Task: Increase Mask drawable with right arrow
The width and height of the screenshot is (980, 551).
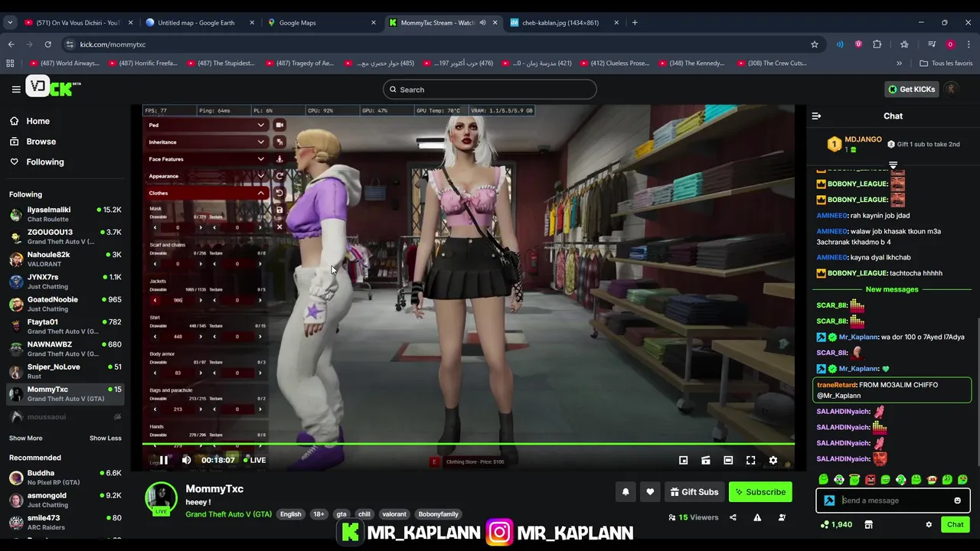Action: (x=201, y=227)
